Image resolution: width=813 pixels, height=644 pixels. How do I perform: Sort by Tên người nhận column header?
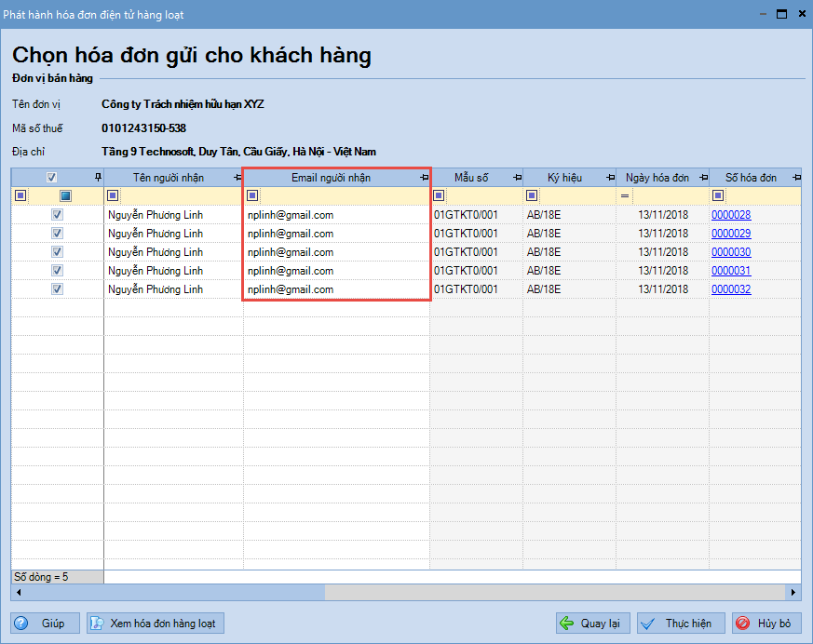tap(169, 178)
